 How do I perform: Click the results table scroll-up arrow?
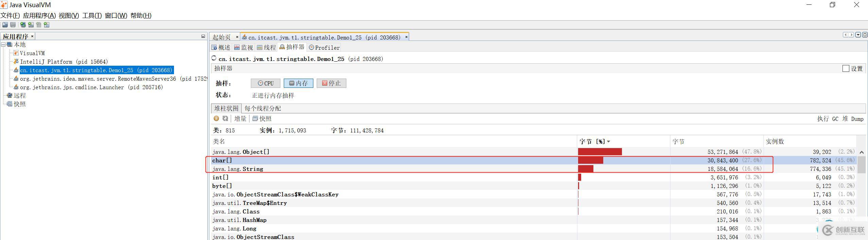click(x=862, y=152)
